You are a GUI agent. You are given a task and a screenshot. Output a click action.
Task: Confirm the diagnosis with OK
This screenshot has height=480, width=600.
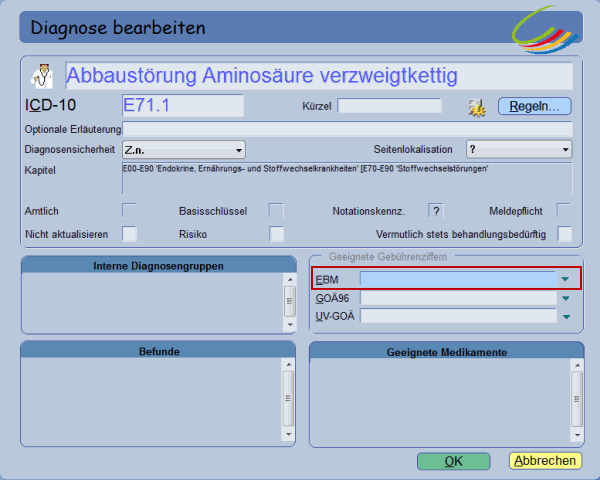tap(453, 461)
